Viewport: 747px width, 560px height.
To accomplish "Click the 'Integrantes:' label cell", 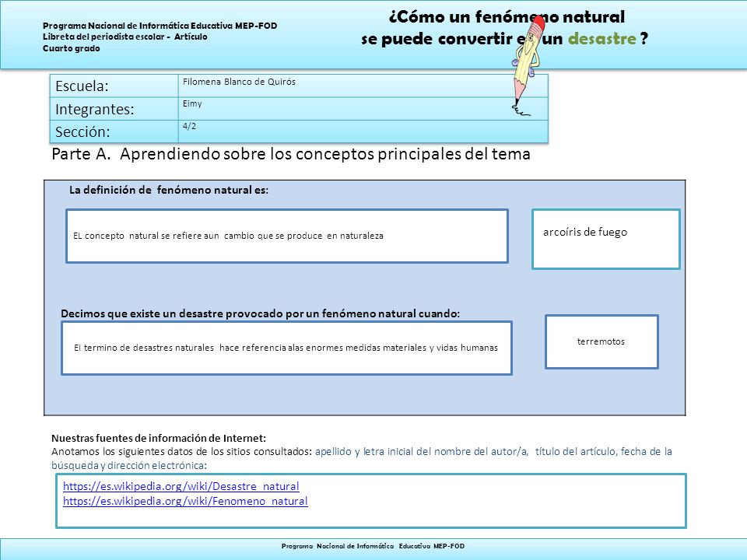I will [114, 109].
